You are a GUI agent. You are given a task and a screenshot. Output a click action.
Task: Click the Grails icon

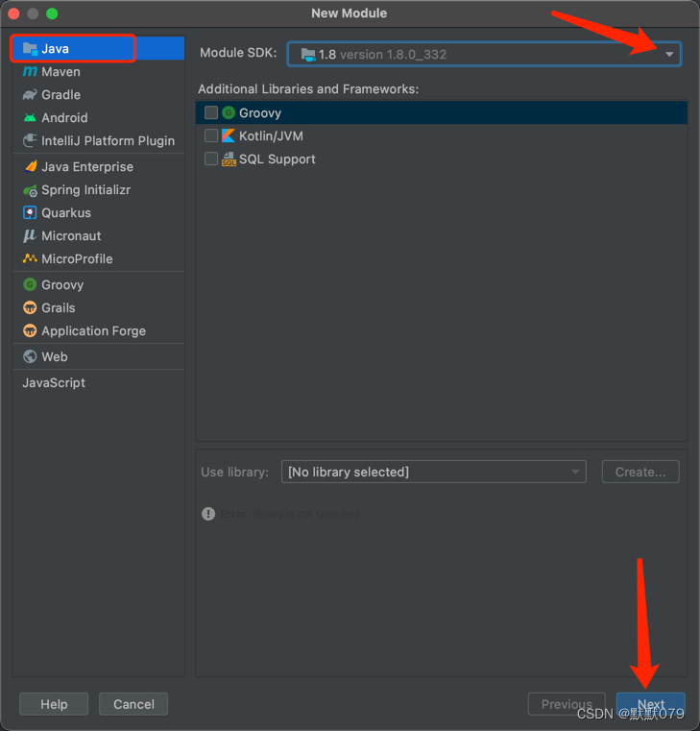pos(30,307)
